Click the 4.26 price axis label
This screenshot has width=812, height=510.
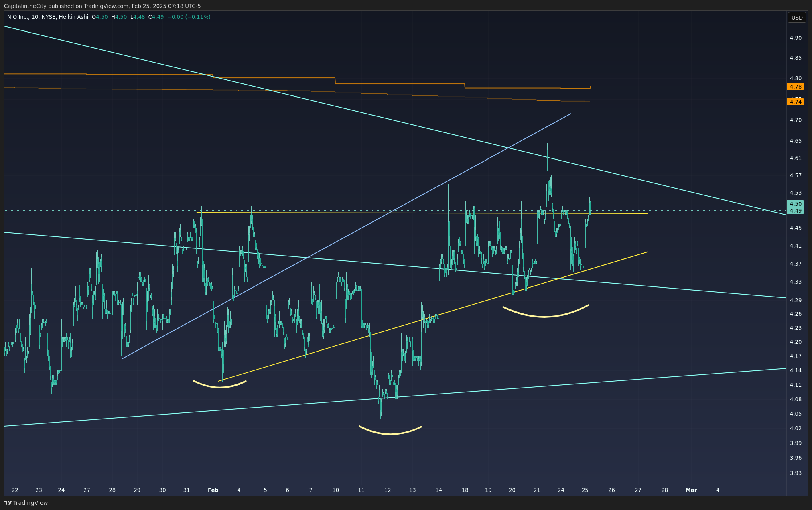pyautogui.click(x=796, y=314)
